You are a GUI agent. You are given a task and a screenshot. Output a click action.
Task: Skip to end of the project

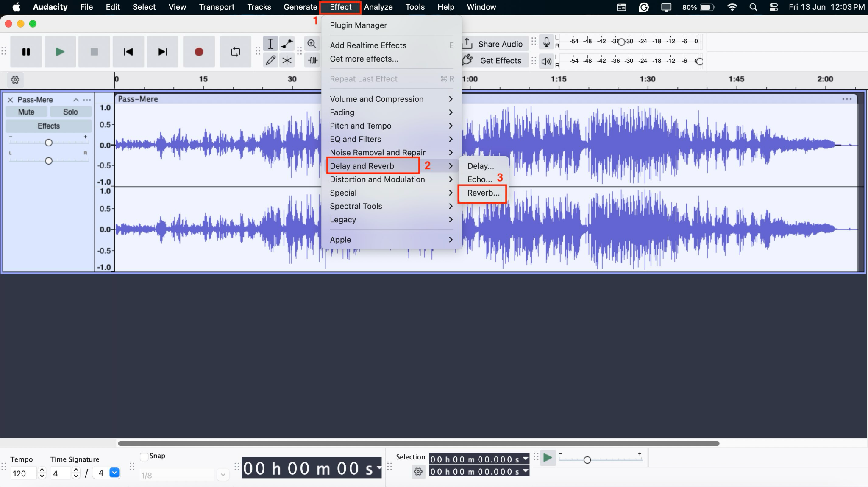162,52
